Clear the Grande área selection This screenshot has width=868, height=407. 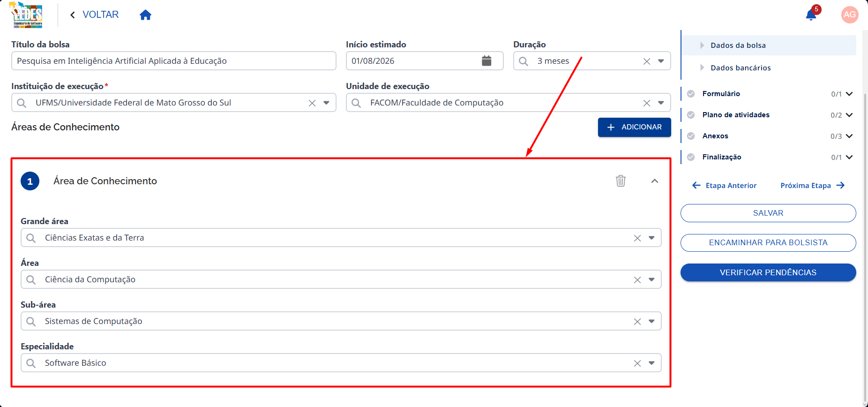click(637, 238)
